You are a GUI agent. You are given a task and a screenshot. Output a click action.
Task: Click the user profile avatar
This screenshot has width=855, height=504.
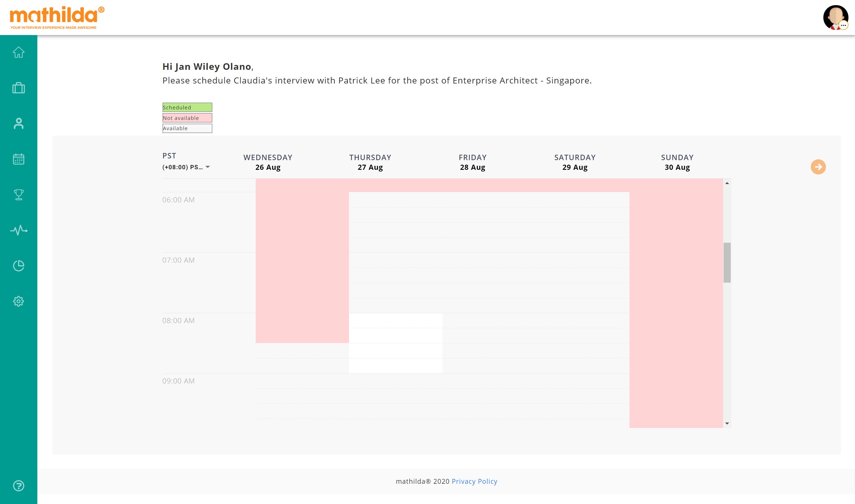pos(835,18)
